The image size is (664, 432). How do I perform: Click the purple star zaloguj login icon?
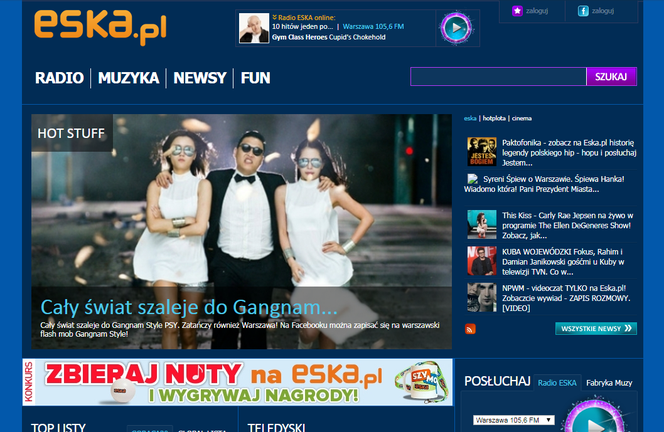tap(517, 11)
